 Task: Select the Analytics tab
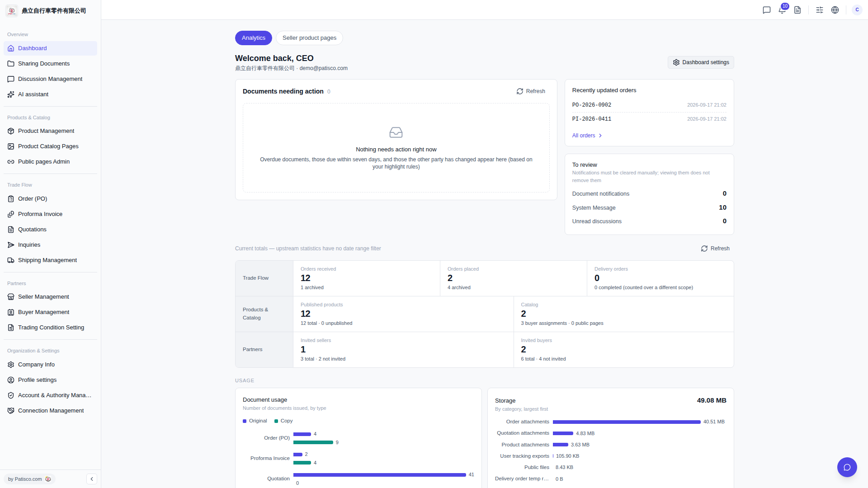click(x=254, y=38)
